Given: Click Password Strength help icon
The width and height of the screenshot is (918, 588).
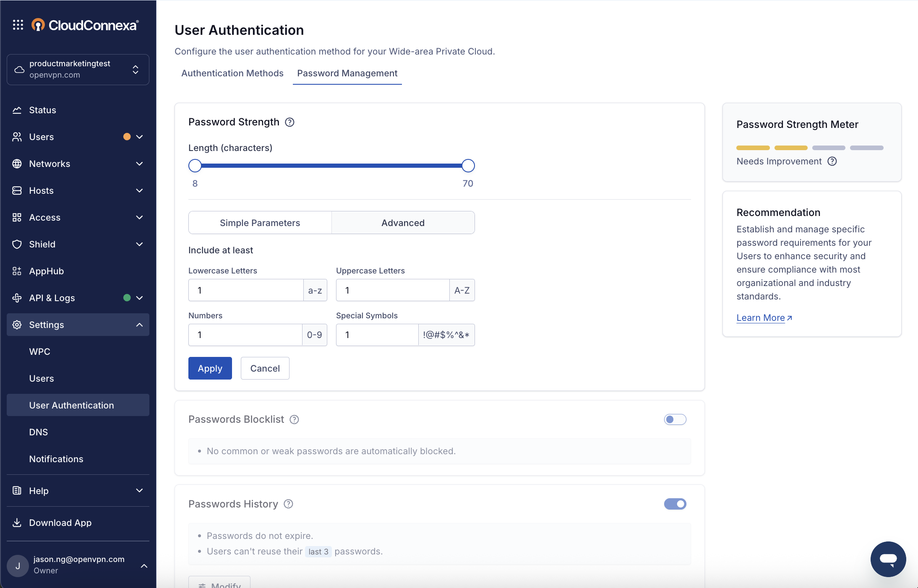Looking at the screenshot, I should click(289, 122).
